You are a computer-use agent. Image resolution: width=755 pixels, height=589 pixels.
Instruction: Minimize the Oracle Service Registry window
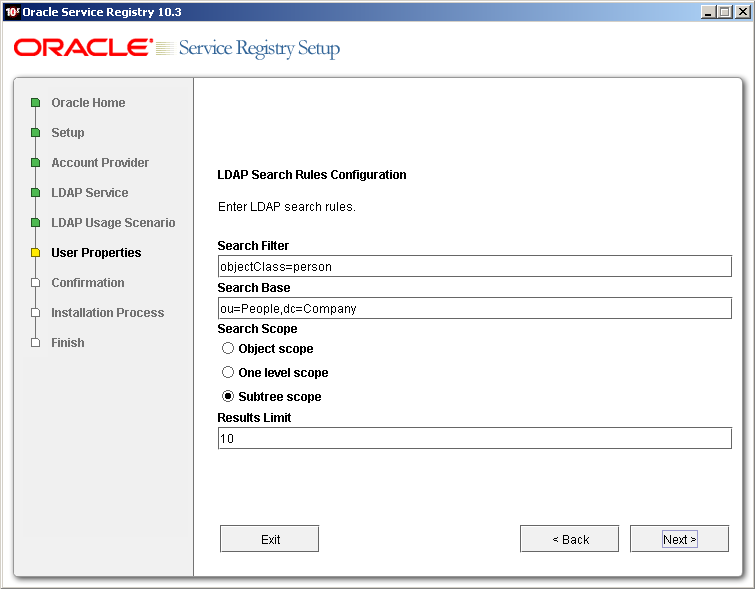[x=707, y=12]
